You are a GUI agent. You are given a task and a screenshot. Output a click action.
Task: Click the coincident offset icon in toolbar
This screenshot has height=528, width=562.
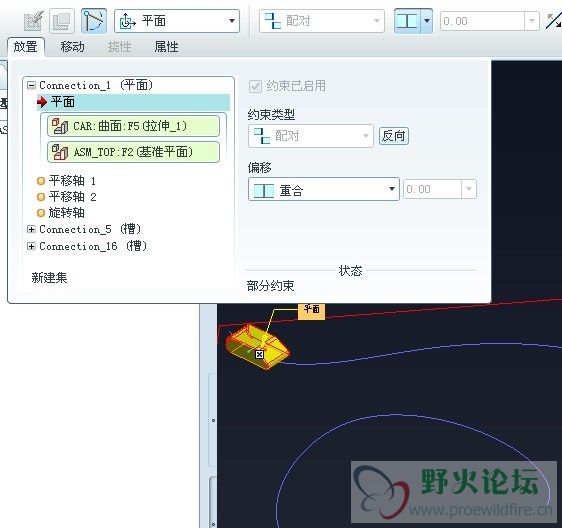[409, 21]
